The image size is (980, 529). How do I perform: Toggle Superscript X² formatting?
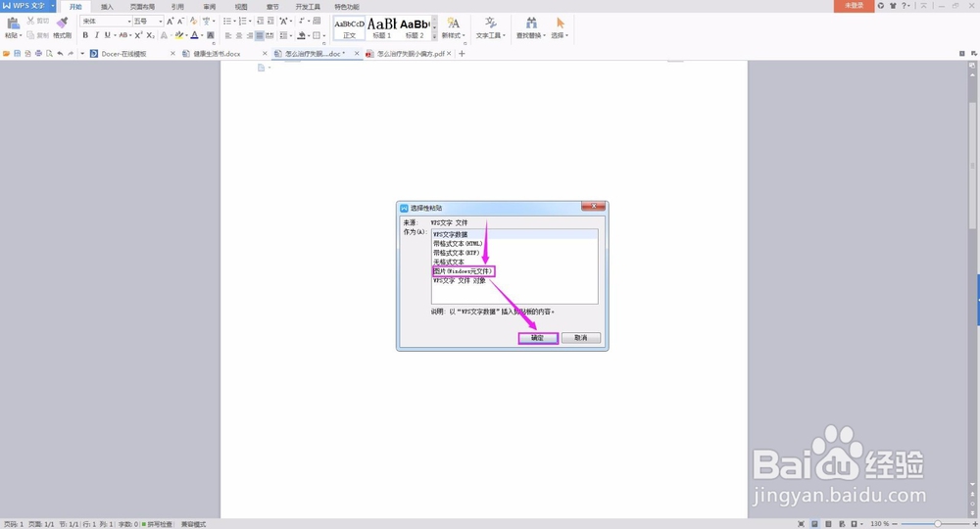pyautogui.click(x=139, y=35)
